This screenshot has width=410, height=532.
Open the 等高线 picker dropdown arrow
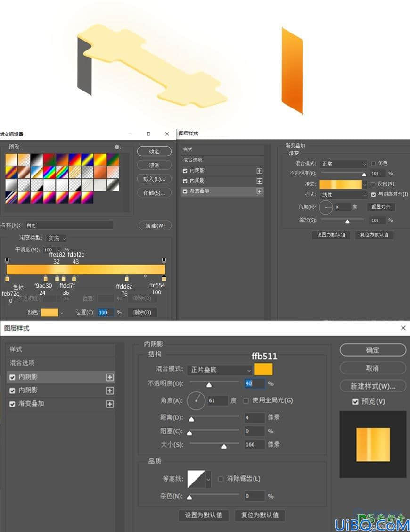208,479
